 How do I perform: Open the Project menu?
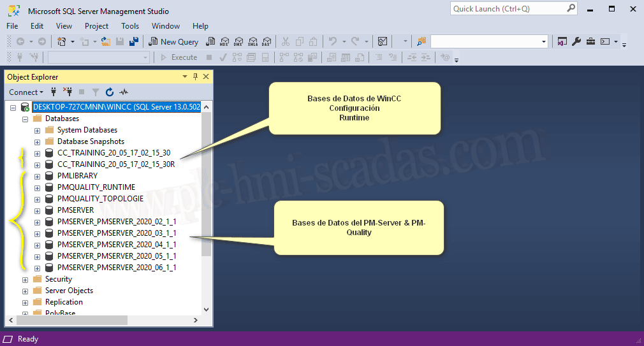pos(96,26)
